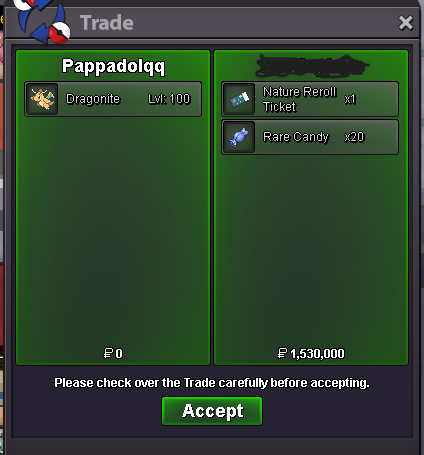Screen dimensions: 424x455
Task: Click the Pappadolqq player name
Action: tap(113, 66)
